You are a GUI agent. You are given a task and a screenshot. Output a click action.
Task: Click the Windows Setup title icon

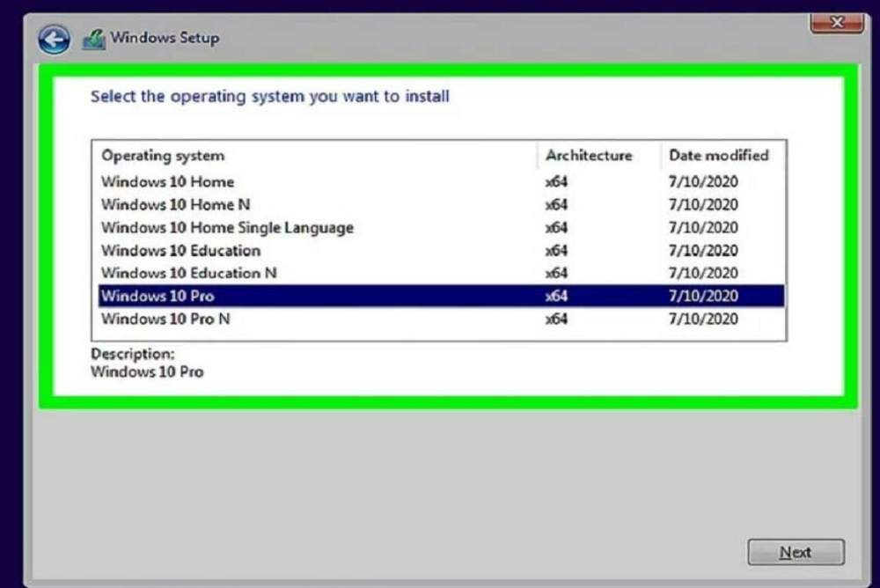(93, 39)
